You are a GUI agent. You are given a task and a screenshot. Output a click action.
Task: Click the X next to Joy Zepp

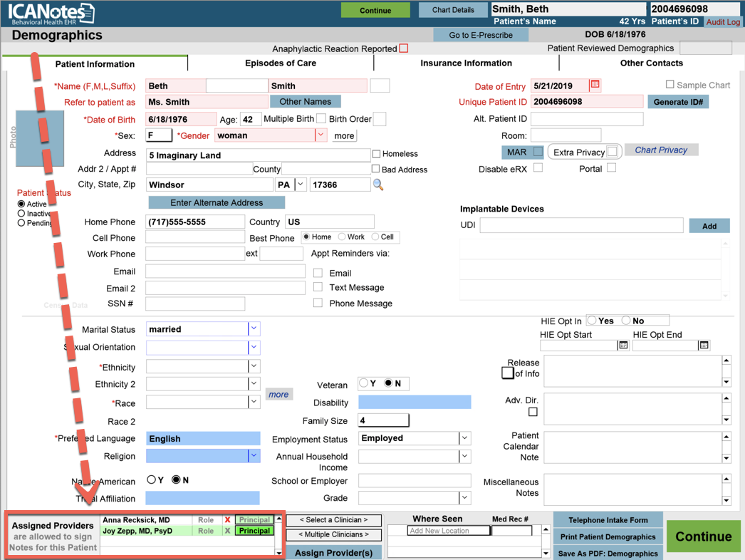[228, 531]
